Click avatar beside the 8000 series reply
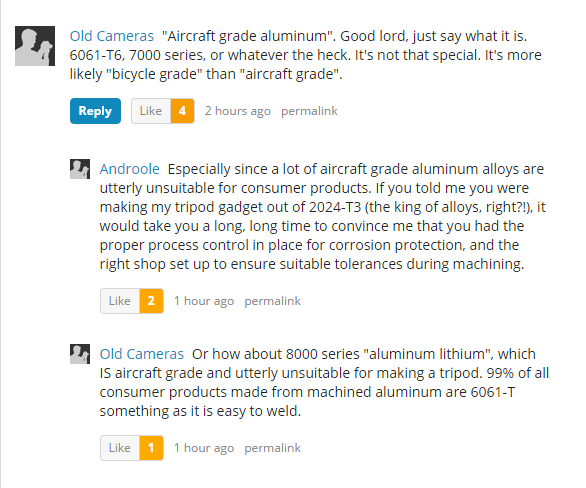The image size is (586, 488). click(80, 354)
